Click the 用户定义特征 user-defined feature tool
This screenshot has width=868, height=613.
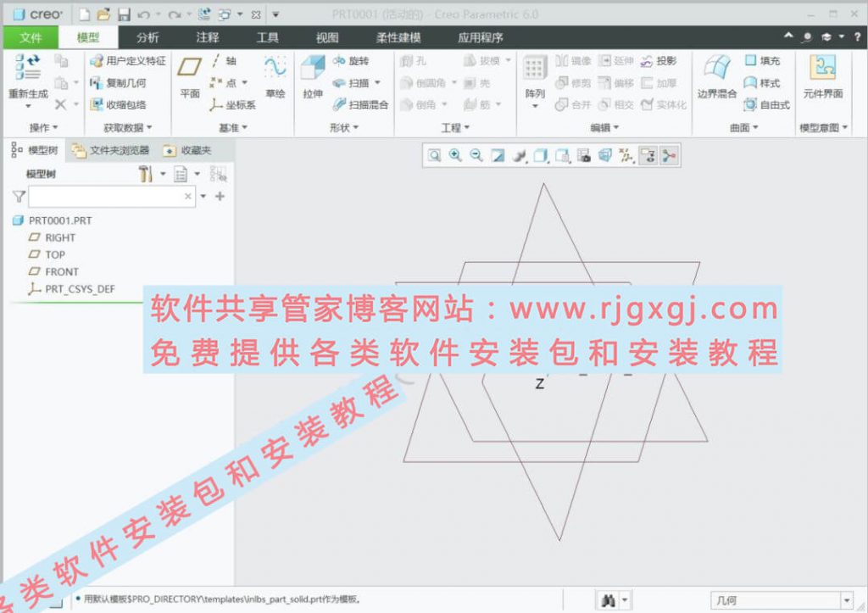tap(128, 61)
